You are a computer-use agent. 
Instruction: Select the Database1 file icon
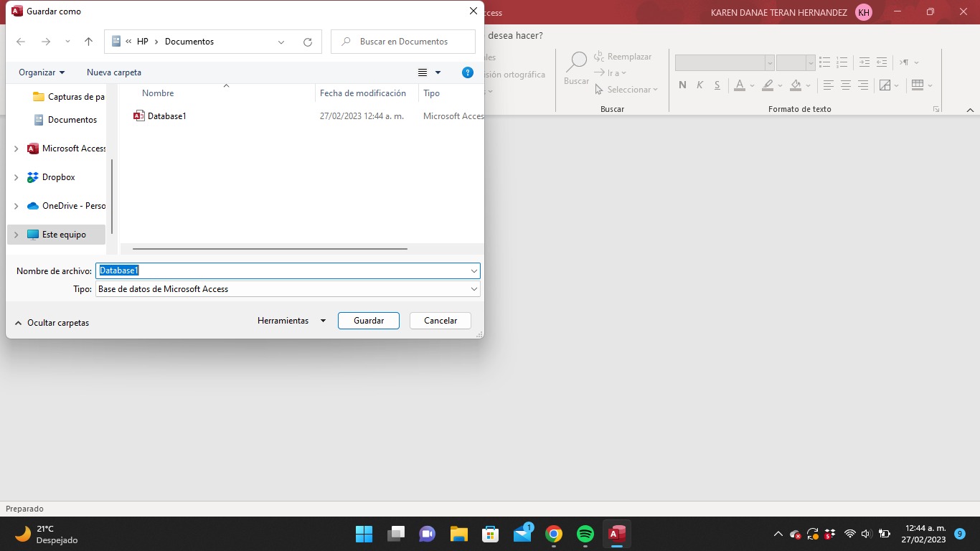139,116
